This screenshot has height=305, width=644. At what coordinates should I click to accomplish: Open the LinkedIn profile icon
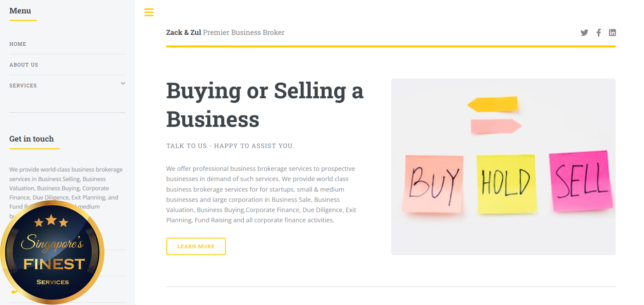click(x=612, y=33)
